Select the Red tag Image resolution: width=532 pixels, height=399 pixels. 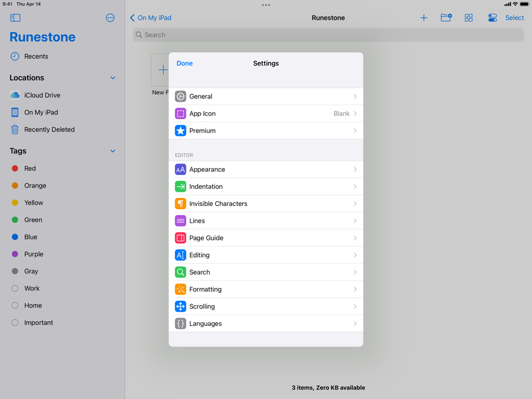pos(62,169)
